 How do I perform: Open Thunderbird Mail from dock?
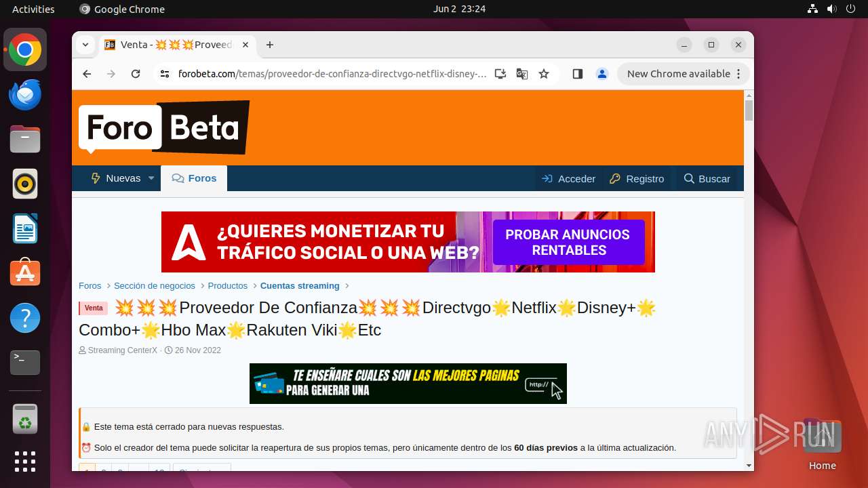(25, 94)
